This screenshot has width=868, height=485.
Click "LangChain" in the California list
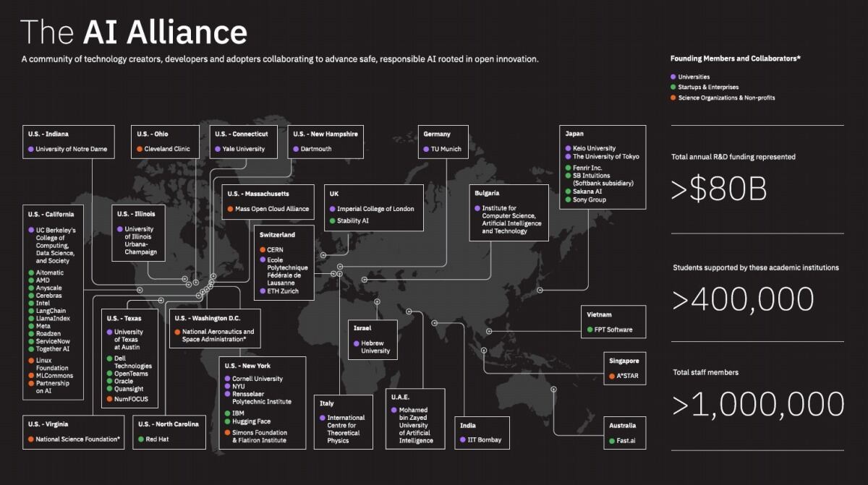coord(51,311)
